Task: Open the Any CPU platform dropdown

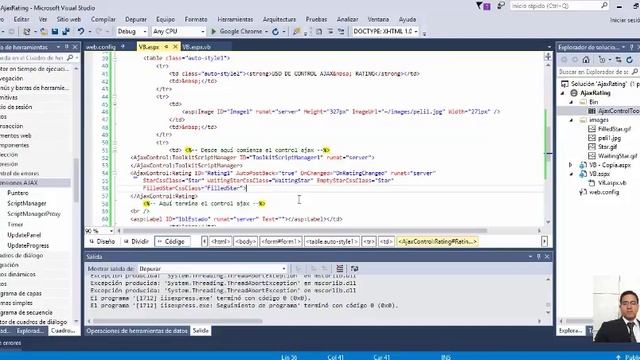Action: point(202,31)
